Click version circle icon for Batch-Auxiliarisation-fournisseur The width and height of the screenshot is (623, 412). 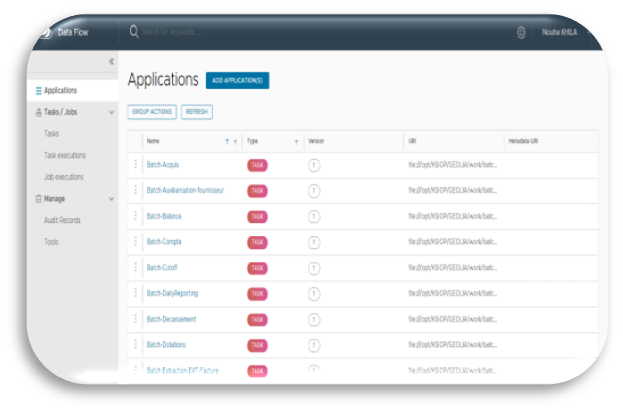pos(314,191)
